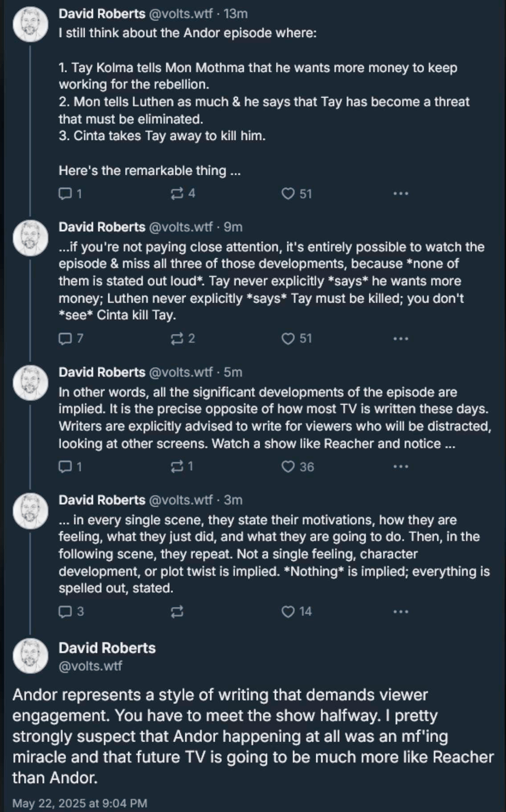Viewport: 506px width, 812px height.
Task: Repost the 3m post about stated motivations
Action: coord(177,611)
